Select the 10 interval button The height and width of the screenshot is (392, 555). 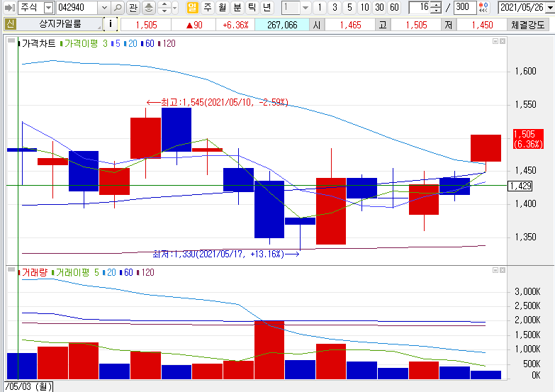pyautogui.click(x=364, y=7)
